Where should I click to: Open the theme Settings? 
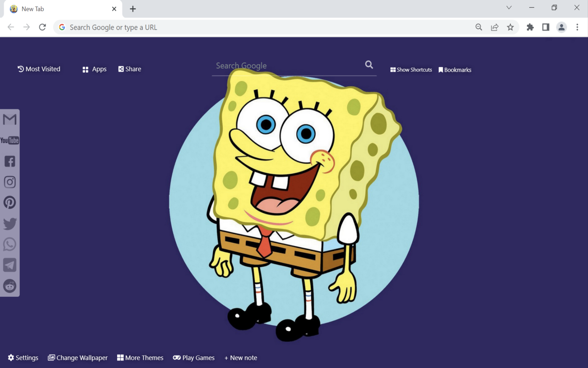pos(23,358)
